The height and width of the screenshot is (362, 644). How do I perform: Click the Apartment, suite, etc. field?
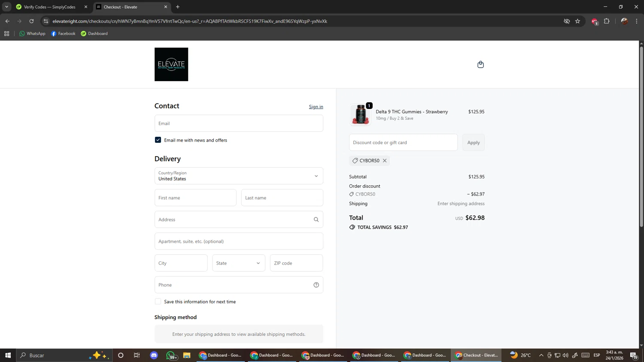(x=239, y=241)
